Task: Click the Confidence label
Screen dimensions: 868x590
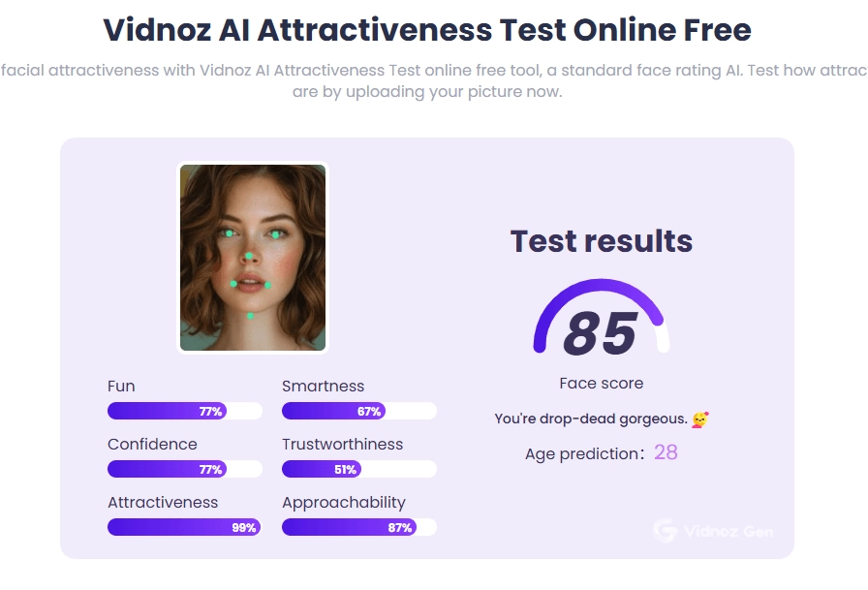Action: coord(152,444)
